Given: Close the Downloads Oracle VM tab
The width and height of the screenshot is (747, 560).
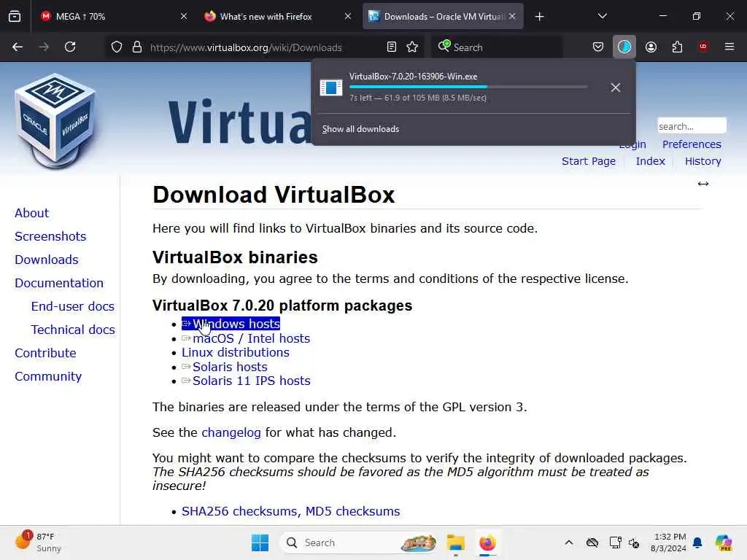Looking at the screenshot, I should click(x=512, y=16).
